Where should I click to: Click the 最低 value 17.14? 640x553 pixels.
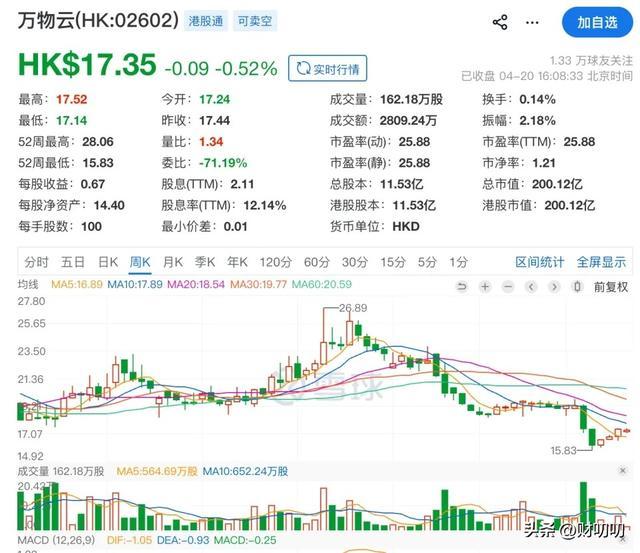(x=71, y=120)
